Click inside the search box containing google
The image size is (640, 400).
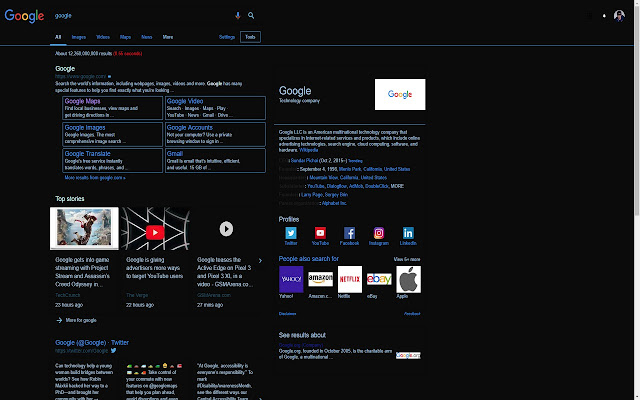click(x=143, y=16)
